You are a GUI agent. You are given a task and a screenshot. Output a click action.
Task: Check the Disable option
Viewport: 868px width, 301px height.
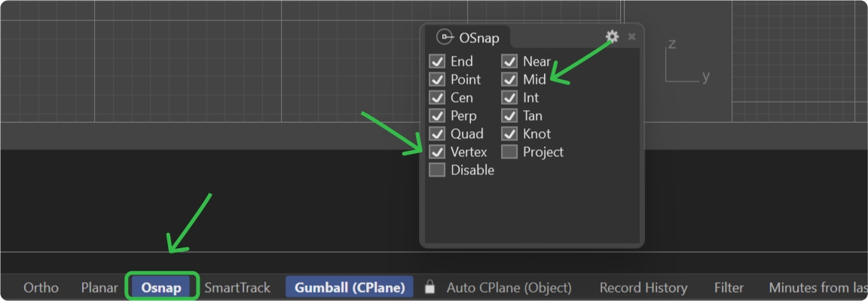click(x=437, y=170)
